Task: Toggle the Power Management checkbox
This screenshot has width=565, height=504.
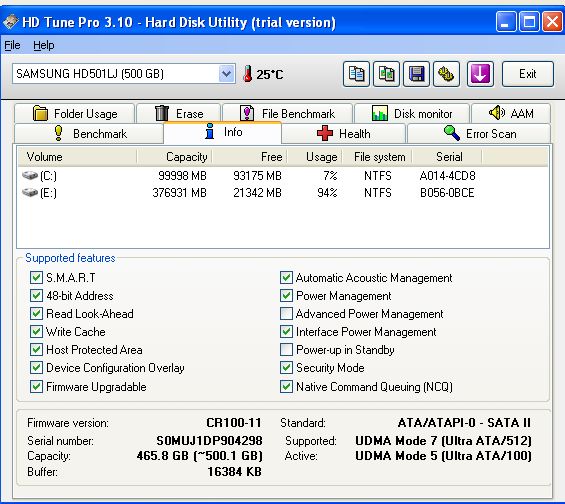Action: 286,296
